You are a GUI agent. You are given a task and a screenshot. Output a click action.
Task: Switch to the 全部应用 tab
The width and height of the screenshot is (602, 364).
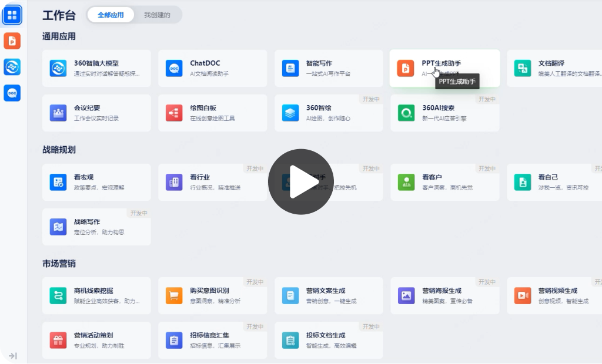pyautogui.click(x=111, y=15)
